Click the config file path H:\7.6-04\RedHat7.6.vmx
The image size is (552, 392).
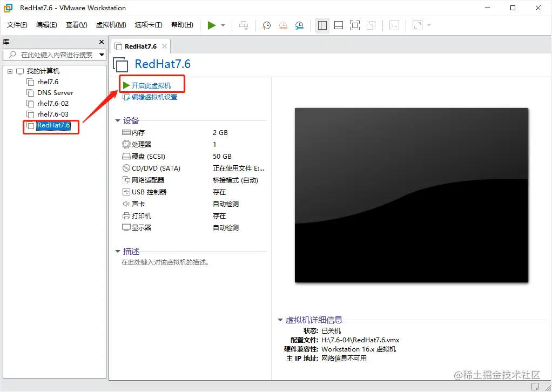(x=360, y=340)
